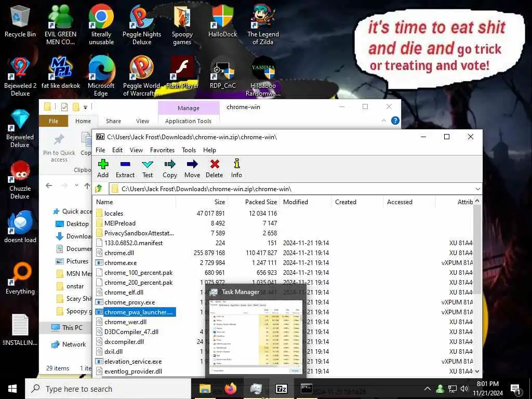Image resolution: width=532 pixels, height=399 pixels.
Task: Select elevation_service.exe in the list
Action: (x=133, y=362)
